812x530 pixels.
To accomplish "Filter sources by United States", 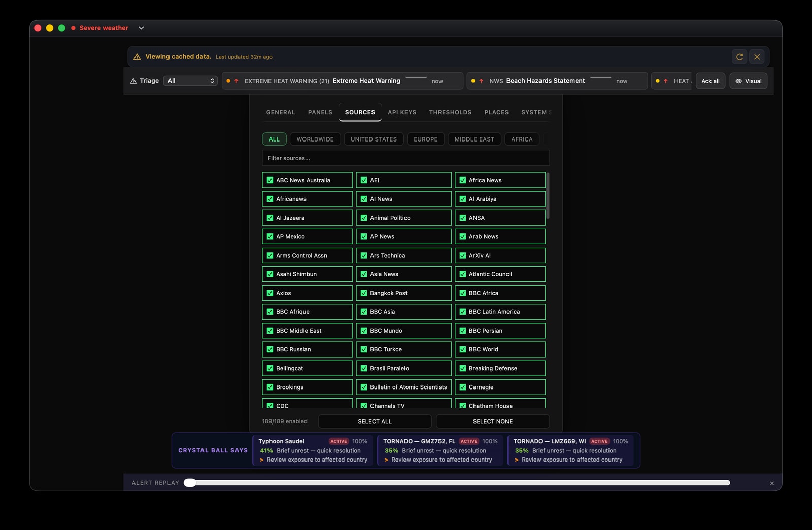I will [x=374, y=139].
